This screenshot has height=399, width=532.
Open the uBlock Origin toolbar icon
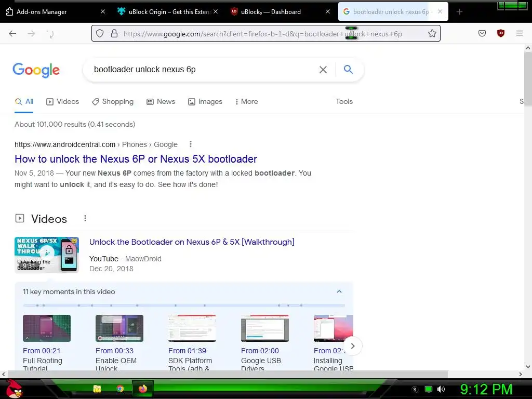(x=500, y=33)
